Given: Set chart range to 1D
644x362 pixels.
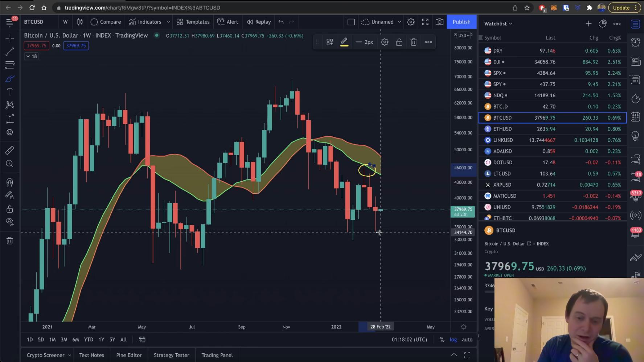Looking at the screenshot, I should point(30,340).
